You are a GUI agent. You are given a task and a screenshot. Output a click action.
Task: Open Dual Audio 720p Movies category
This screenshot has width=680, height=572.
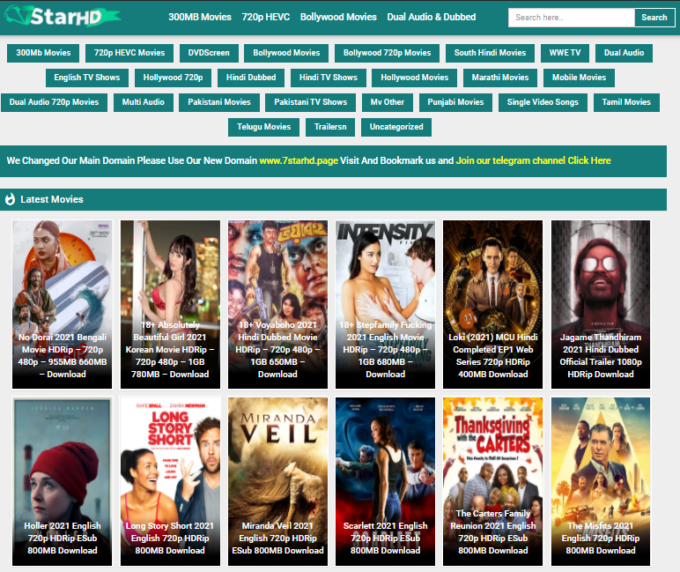click(54, 102)
